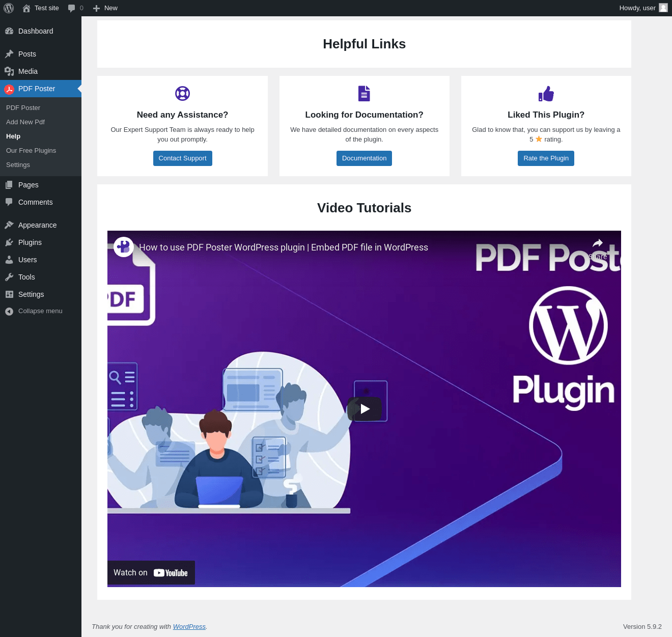Share the tutorial video
Image resolution: width=672 pixels, height=637 pixels.
point(598,248)
